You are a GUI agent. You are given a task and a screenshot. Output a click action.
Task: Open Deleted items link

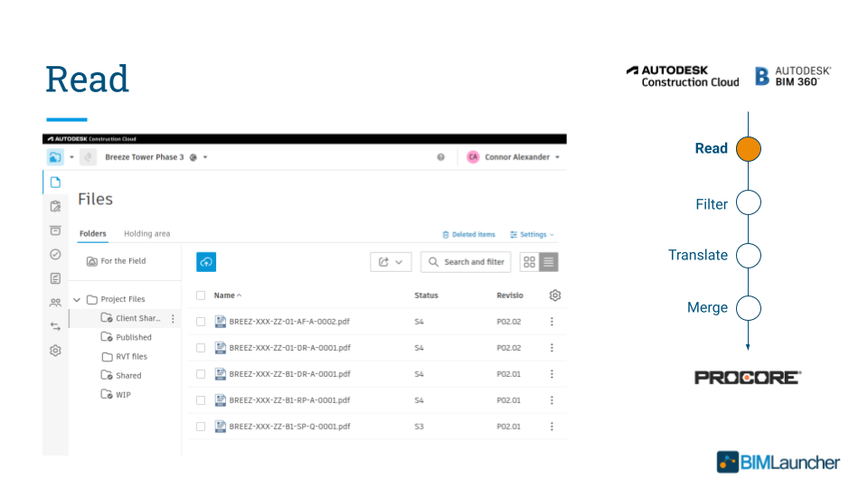pos(468,235)
